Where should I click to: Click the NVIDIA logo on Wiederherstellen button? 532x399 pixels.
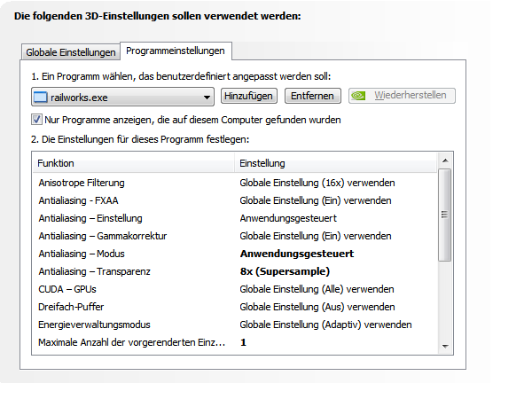click(360, 96)
